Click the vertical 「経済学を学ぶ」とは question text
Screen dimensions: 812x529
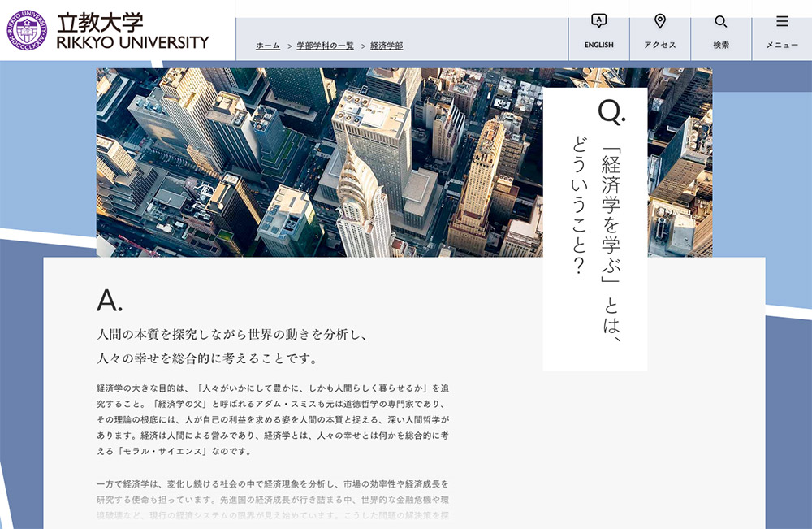pyautogui.click(x=611, y=245)
